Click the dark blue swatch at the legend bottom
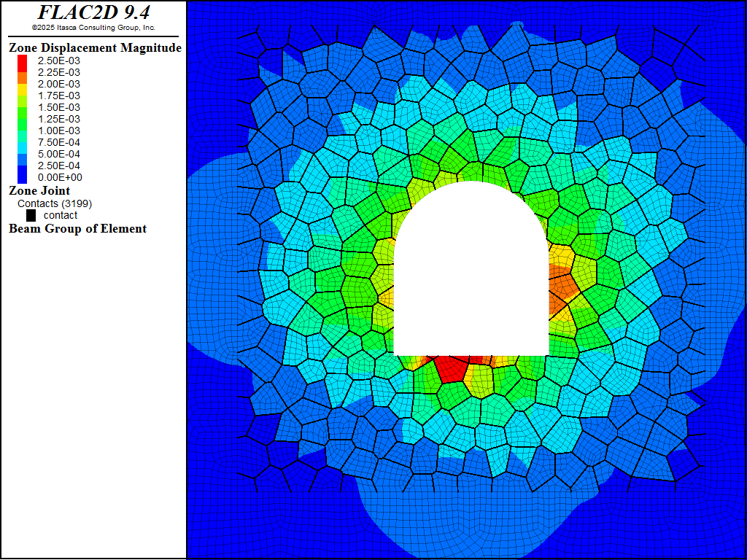 [22, 176]
